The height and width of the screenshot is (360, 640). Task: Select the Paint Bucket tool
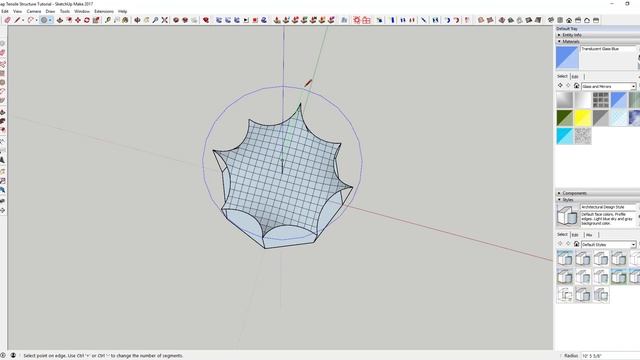coord(125,20)
